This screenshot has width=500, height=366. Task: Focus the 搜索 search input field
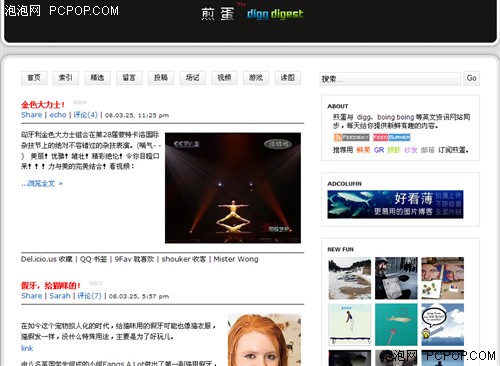(x=390, y=79)
